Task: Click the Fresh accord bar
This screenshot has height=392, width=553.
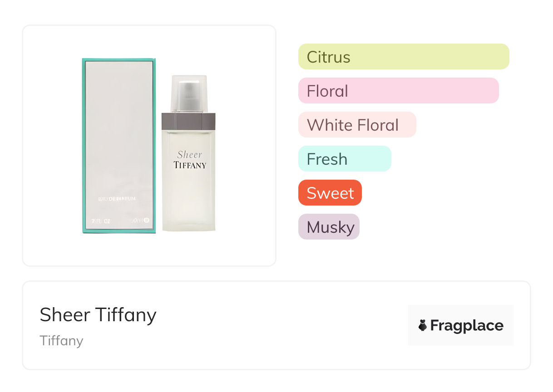Action: [344, 159]
